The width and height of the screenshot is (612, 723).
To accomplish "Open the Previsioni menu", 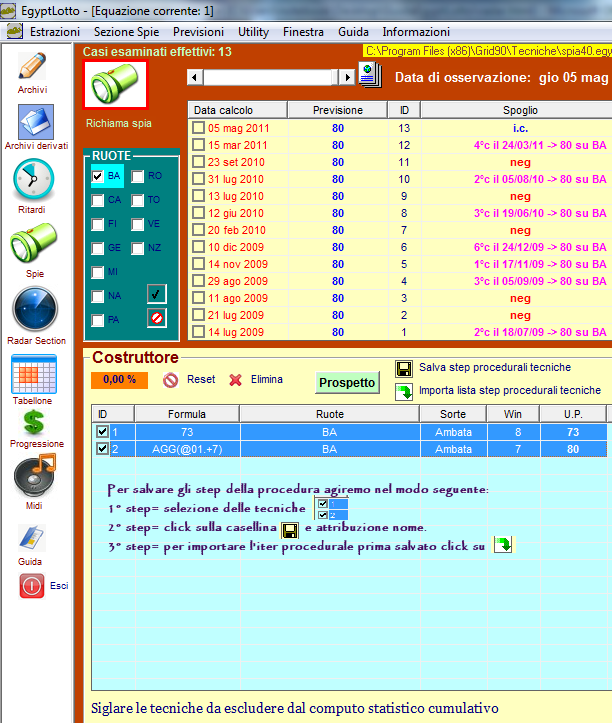I will point(198,32).
